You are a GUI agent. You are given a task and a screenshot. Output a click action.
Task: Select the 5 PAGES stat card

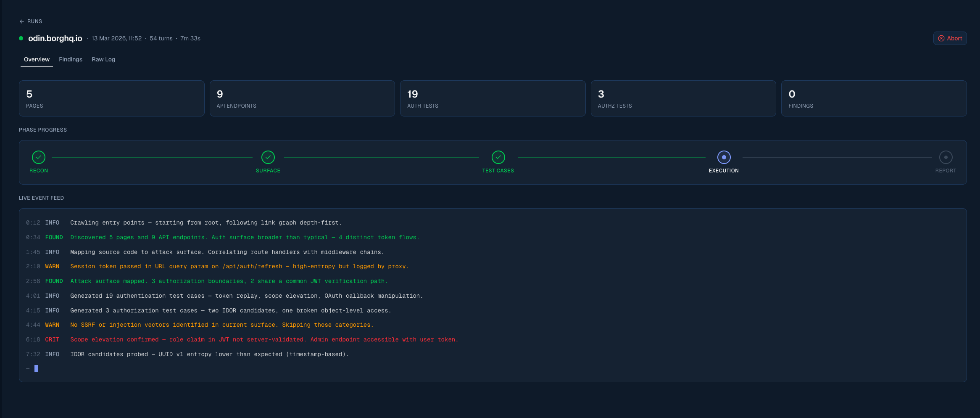pos(111,98)
